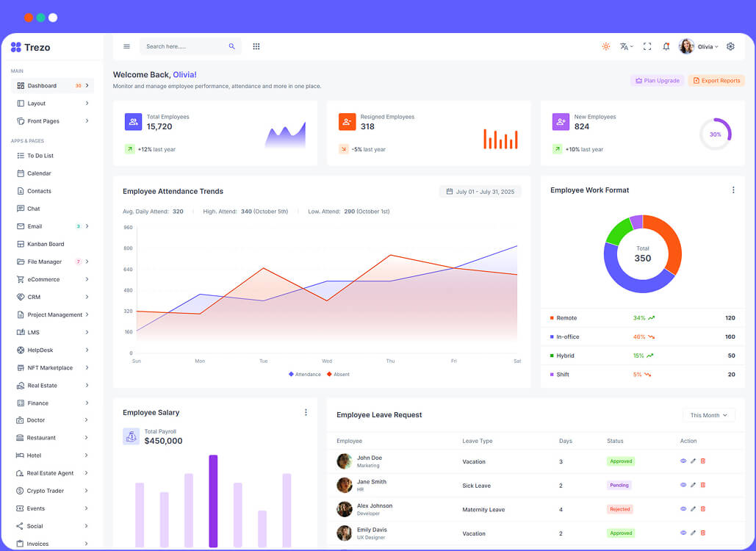Open the Olivia profile dropdown
Image resolution: width=756 pixels, height=551 pixels.
[x=698, y=46]
